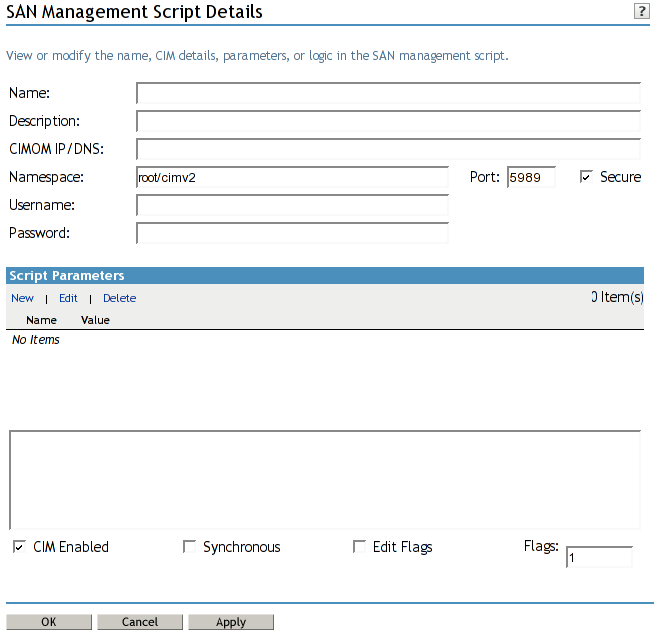Screen dimensions: 654x635
Task: Click the Username input field
Action: pos(292,206)
